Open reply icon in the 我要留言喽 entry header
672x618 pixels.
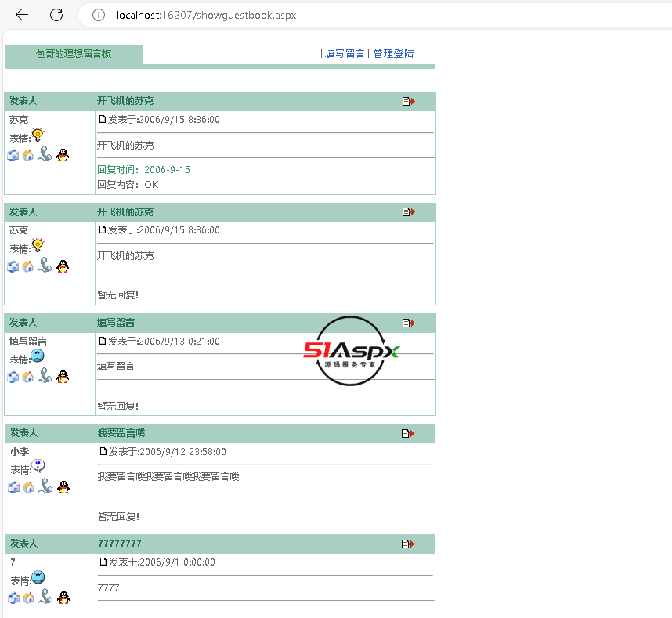point(407,434)
